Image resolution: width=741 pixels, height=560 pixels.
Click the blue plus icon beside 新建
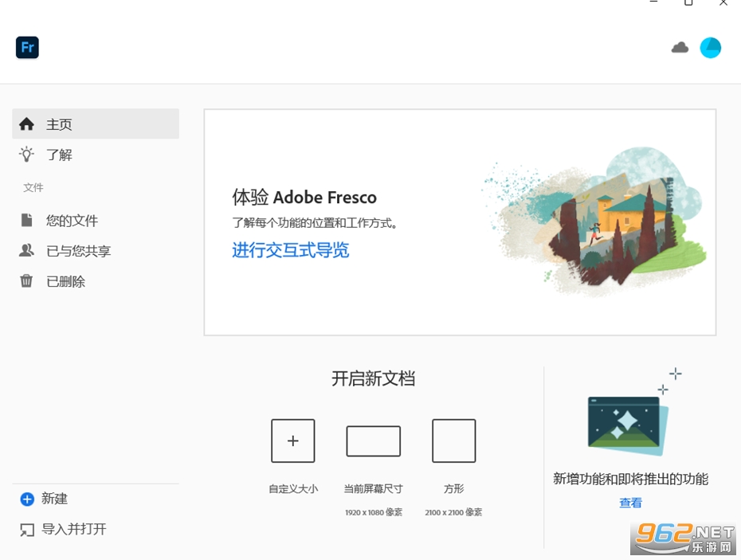(27, 499)
